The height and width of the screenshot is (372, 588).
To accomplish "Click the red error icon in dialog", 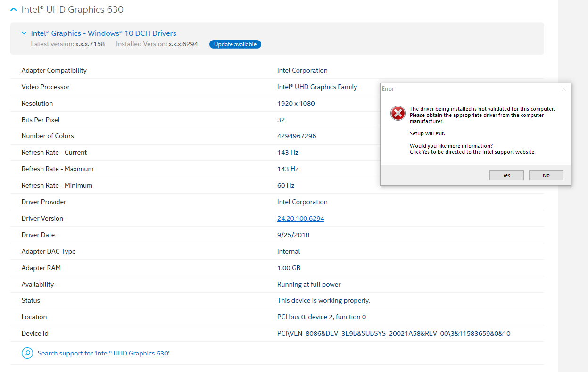I will tap(398, 113).
